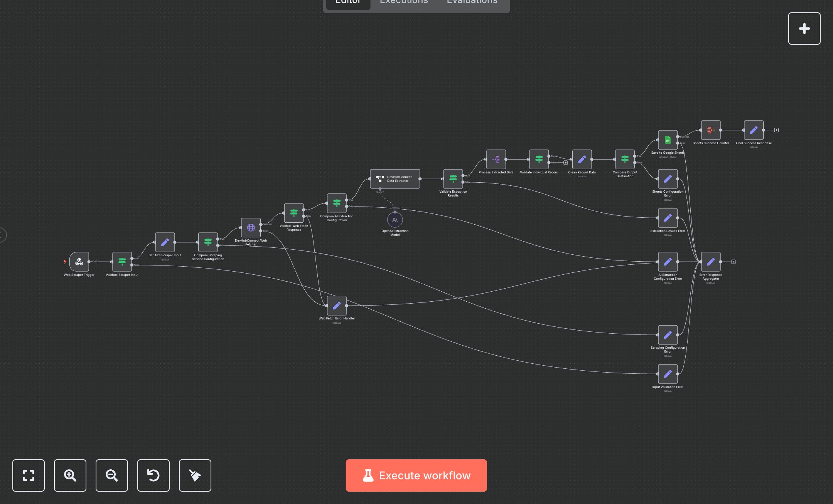Select the OpenAI Extraction Model node

395,220
